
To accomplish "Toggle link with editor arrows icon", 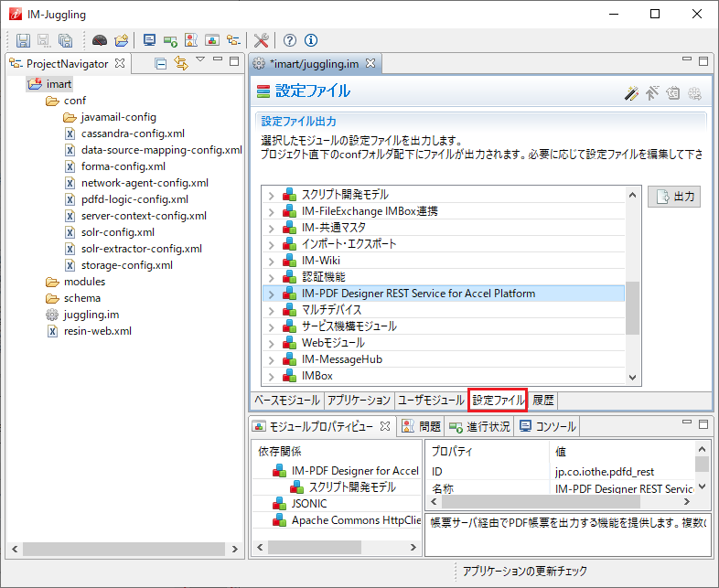I will tap(181, 63).
